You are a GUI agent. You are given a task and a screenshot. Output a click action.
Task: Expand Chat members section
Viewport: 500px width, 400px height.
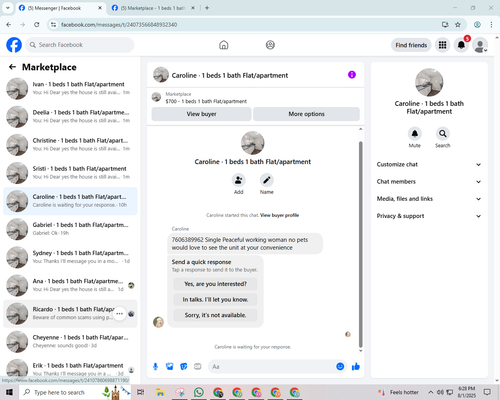pos(429,182)
